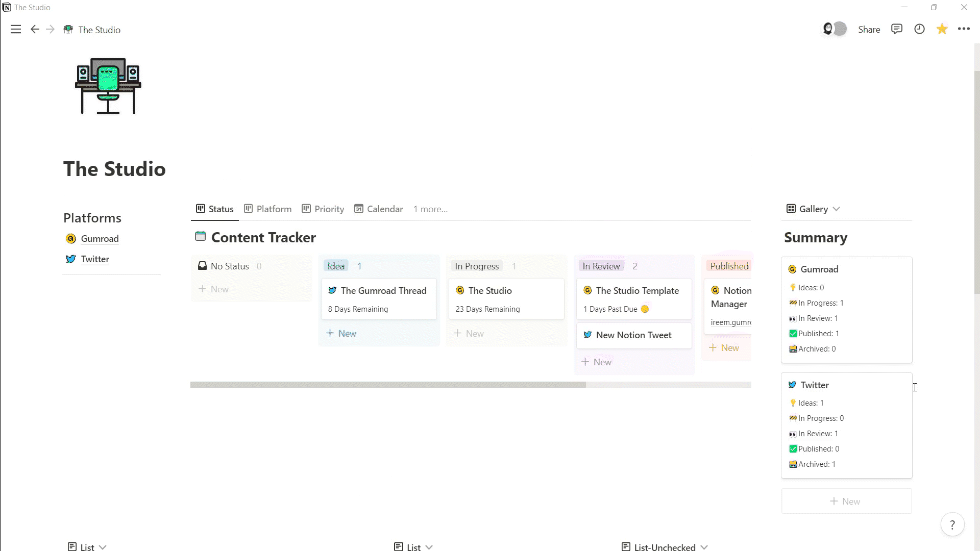Click the user avatar in top bar

[828, 29]
